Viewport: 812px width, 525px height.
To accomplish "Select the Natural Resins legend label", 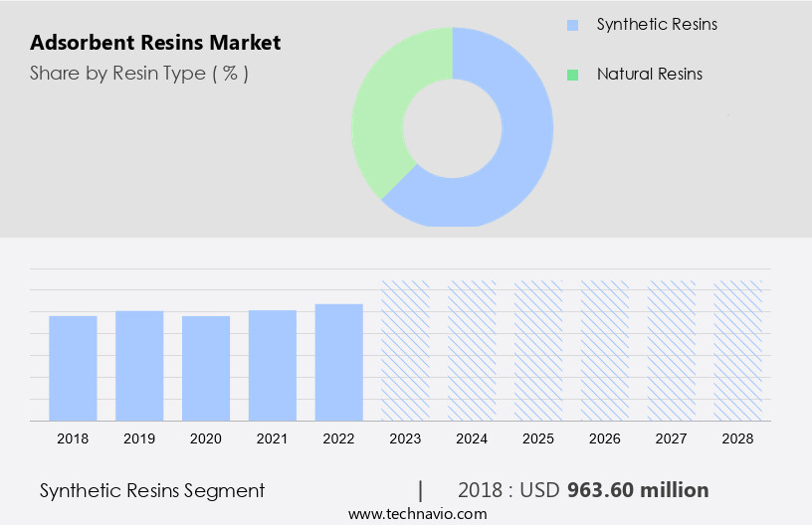I will [649, 75].
